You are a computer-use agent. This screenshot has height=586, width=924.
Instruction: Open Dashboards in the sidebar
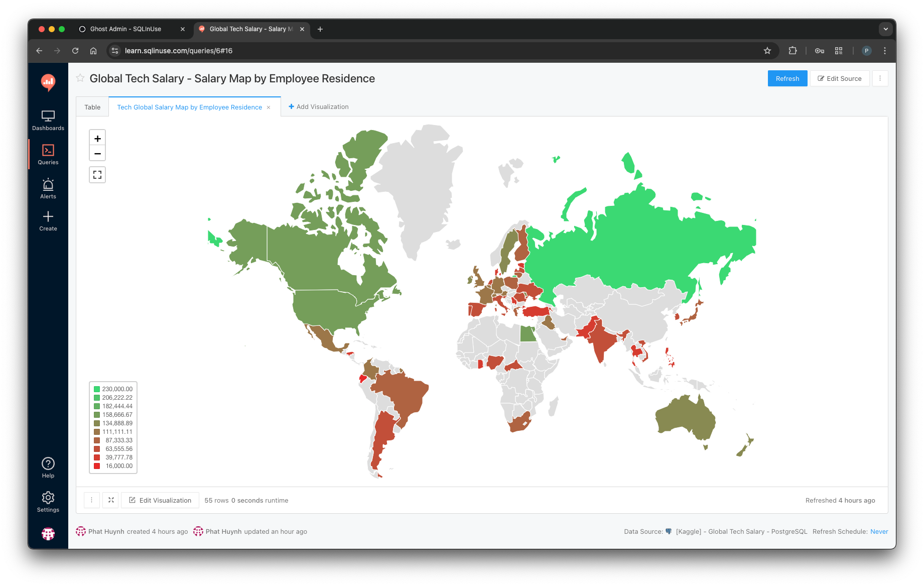coord(48,121)
